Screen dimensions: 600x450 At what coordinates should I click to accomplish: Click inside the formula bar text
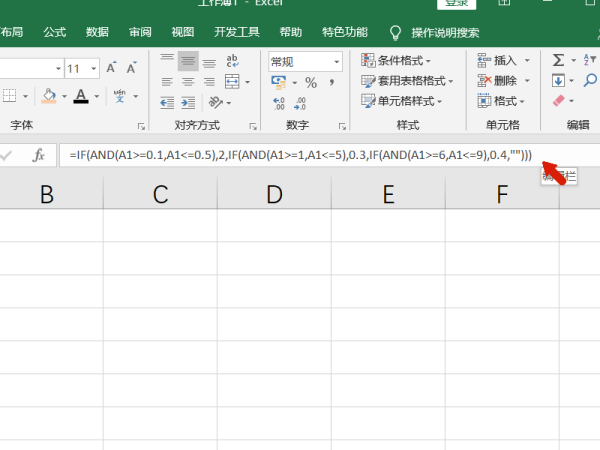click(x=300, y=155)
